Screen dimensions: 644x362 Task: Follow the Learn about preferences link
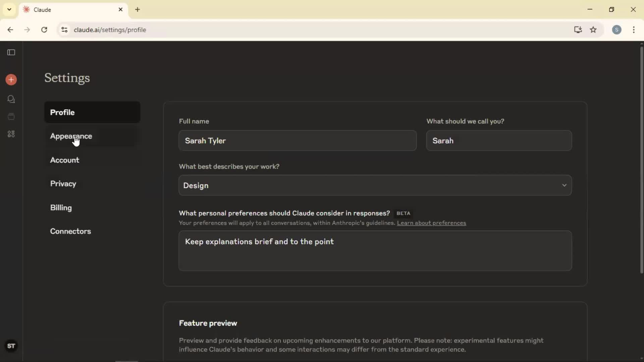click(x=431, y=223)
